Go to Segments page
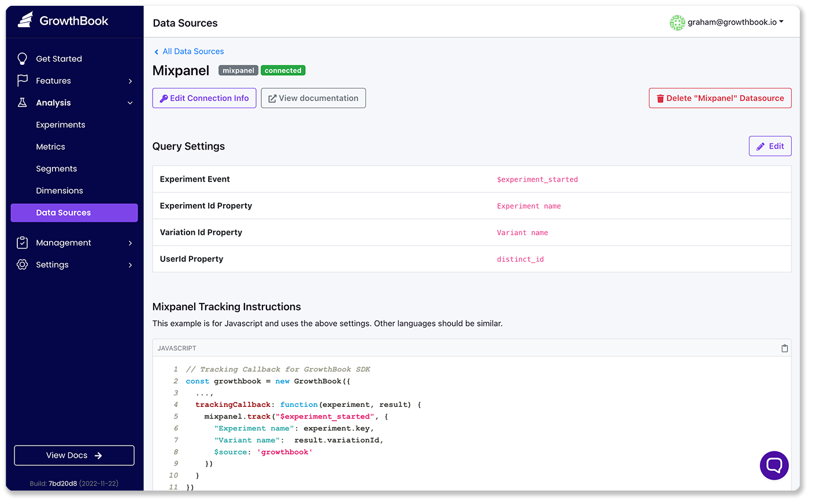Viewport: 816px width, 504px height. tap(56, 168)
